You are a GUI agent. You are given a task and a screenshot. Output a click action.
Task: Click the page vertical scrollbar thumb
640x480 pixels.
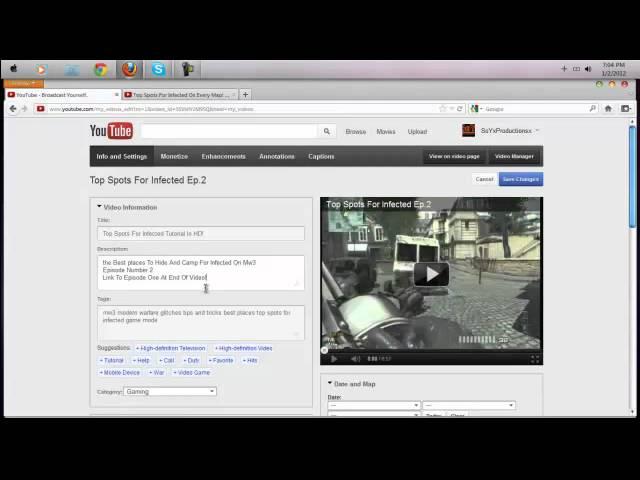point(632,176)
